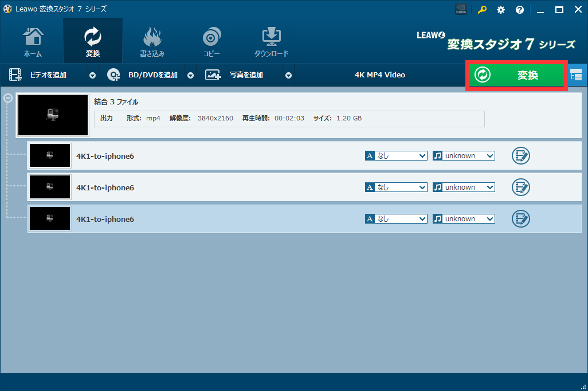Select the merged file thumbnail
The width and height of the screenshot is (588, 391).
coord(53,115)
